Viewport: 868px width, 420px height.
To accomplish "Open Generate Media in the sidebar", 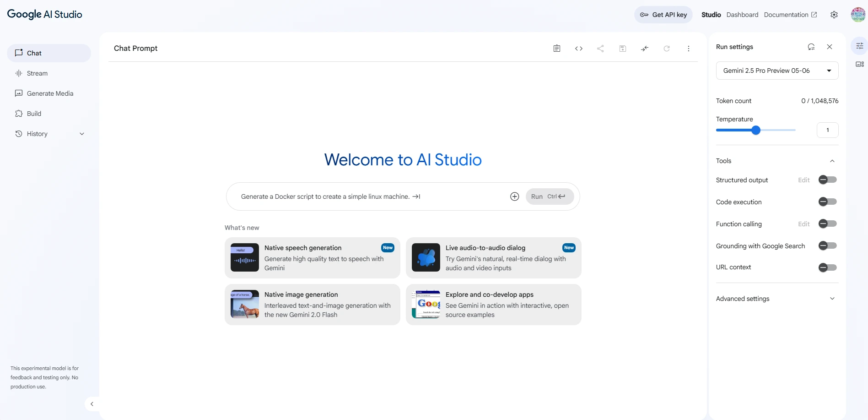I will pos(49,93).
